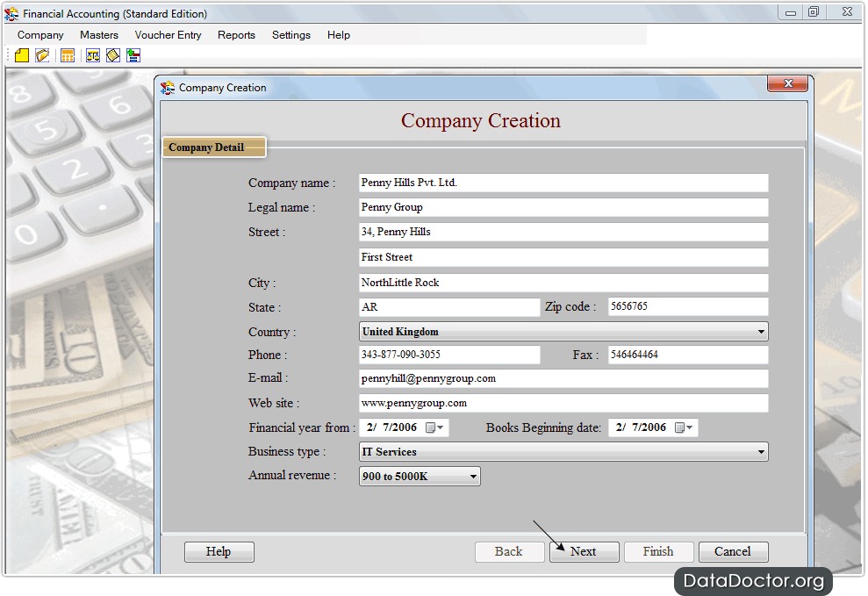The width and height of the screenshot is (868, 596).
Task: Click the City field
Action: pos(563,283)
